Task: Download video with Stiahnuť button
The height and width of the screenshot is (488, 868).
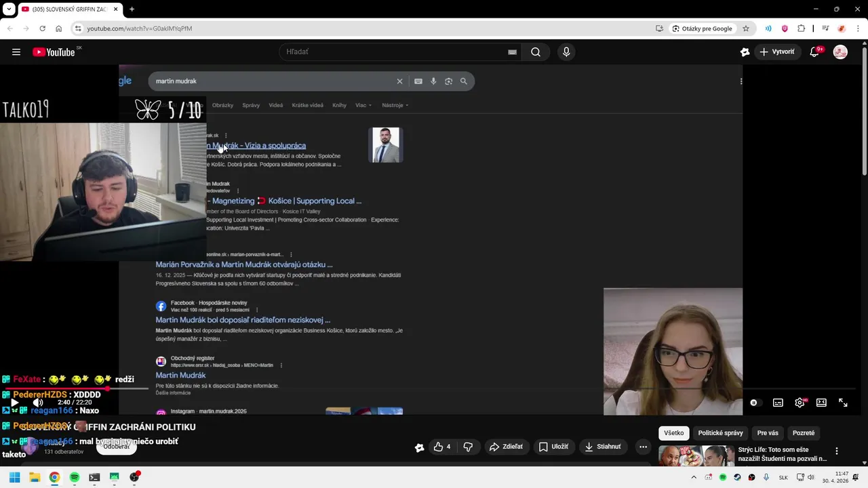Action: (603, 447)
